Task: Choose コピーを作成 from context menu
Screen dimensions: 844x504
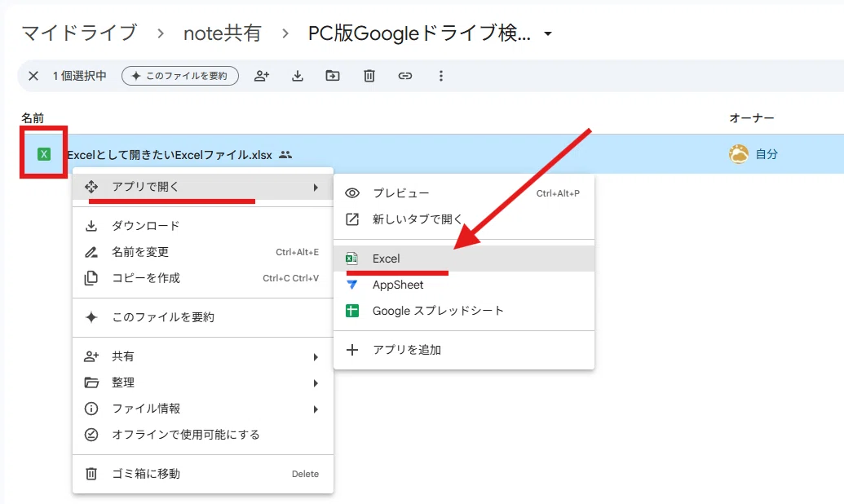Action: [203, 278]
